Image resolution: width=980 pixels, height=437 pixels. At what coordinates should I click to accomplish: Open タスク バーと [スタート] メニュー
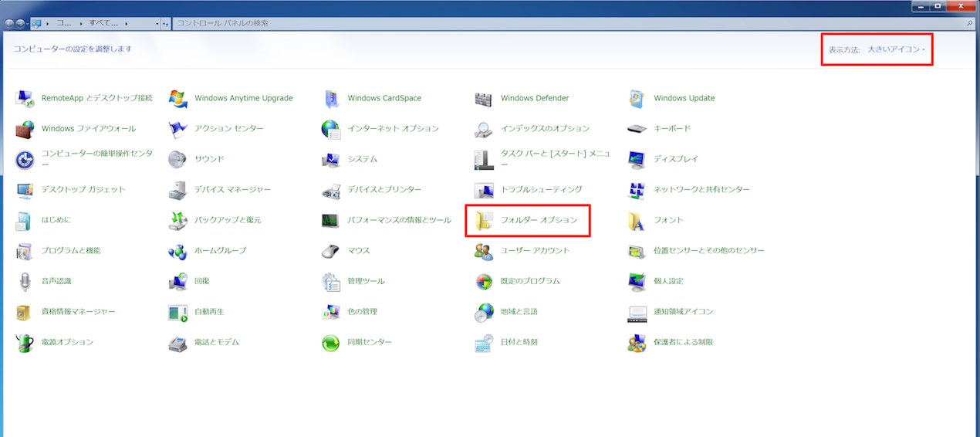556,159
